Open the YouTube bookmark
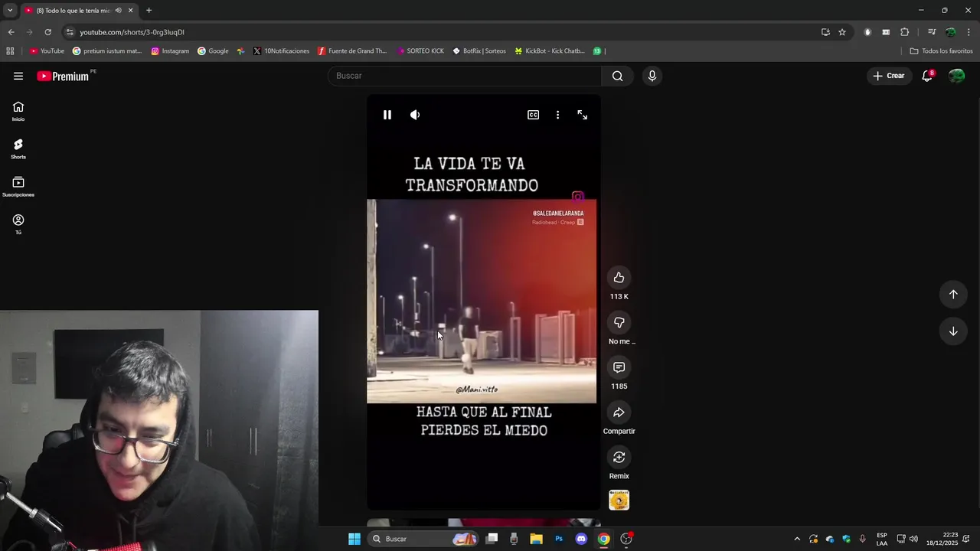The height and width of the screenshot is (551, 980). [47, 51]
